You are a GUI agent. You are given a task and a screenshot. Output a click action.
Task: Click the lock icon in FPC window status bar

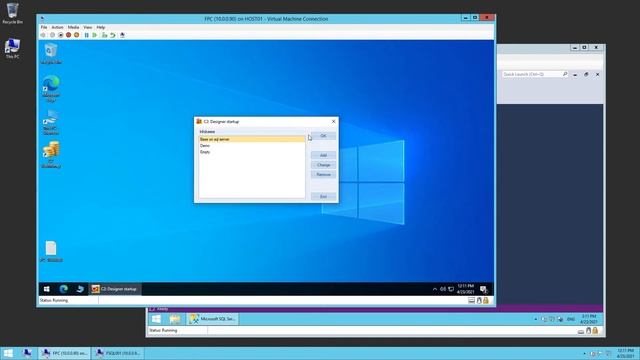[x=486, y=300]
